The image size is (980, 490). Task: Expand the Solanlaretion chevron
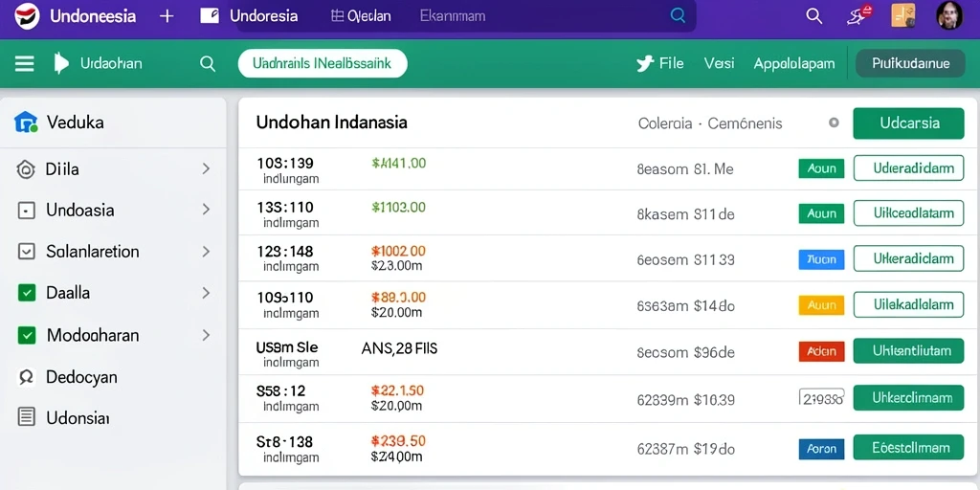click(206, 252)
